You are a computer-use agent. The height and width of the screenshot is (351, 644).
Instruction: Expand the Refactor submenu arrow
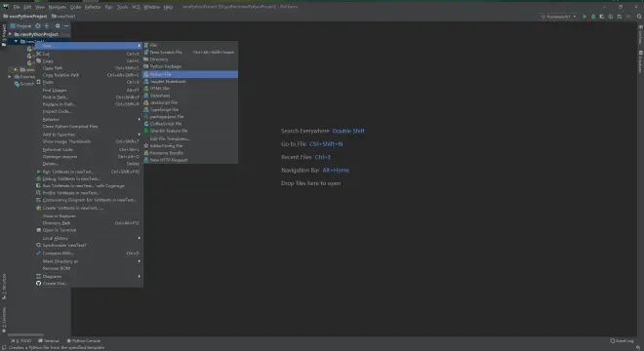coord(140,119)
